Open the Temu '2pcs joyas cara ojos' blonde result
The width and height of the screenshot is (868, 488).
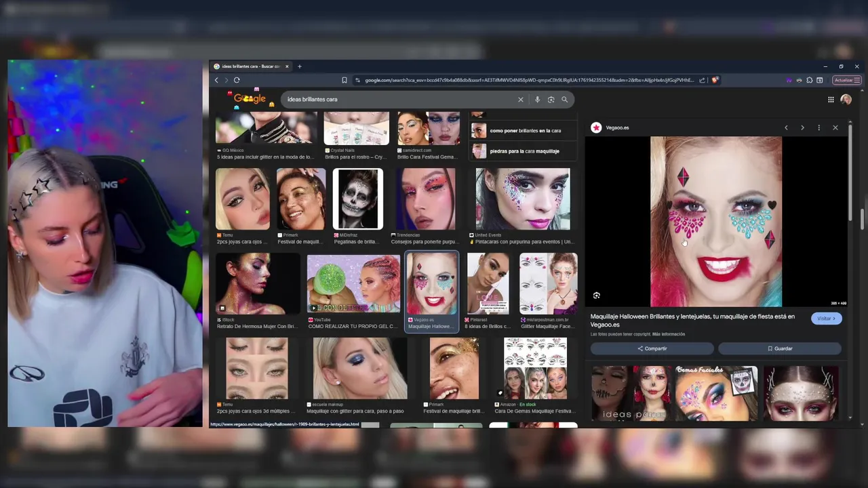[x=243, y=199]
